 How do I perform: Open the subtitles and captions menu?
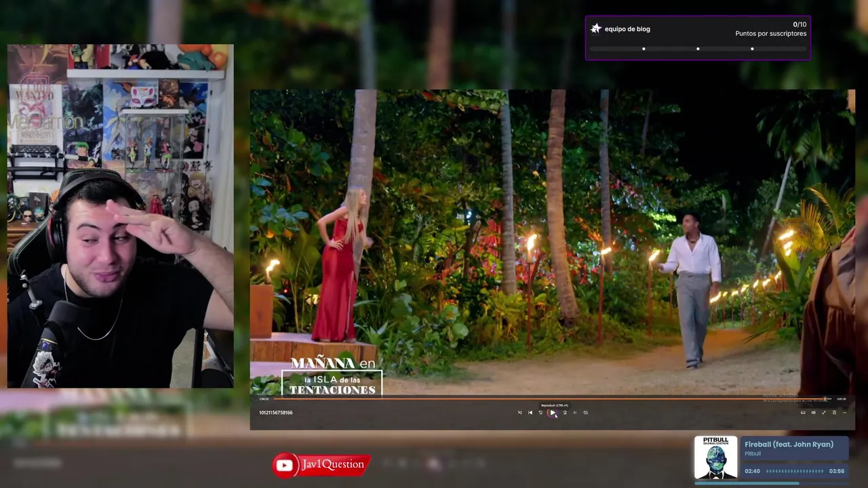(x=803, y=413)
